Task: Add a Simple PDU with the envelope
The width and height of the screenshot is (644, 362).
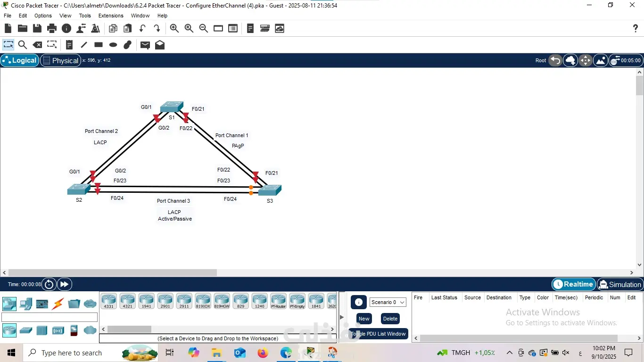Action: [x=145, y=45]
